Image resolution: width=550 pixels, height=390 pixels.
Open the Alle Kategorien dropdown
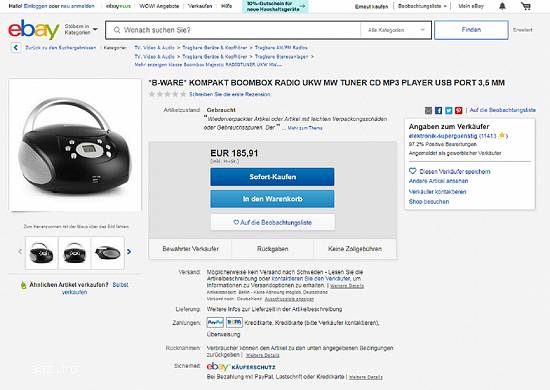click(396, 30)
